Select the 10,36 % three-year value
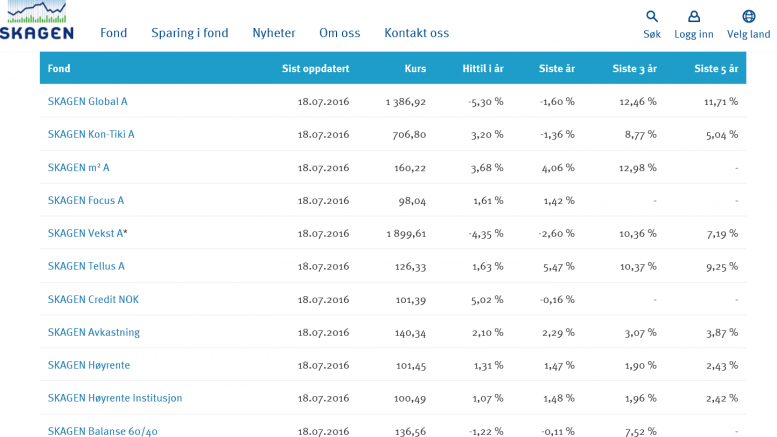The image size is (777, 437). click(638, 233)
